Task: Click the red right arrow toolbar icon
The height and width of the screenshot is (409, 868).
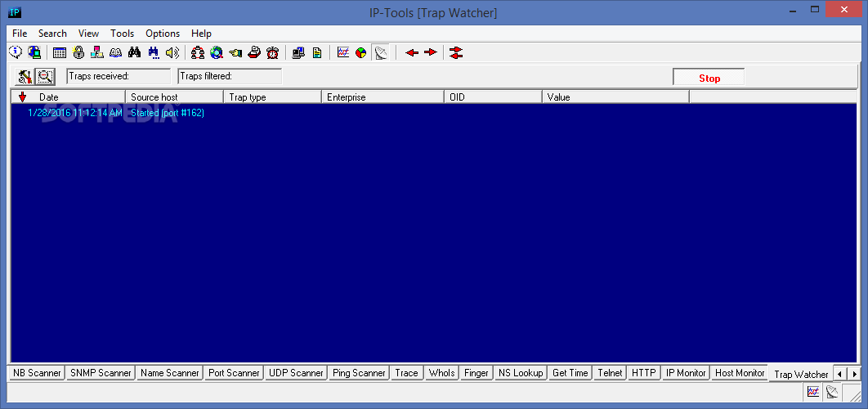Action: click(431, 52)
